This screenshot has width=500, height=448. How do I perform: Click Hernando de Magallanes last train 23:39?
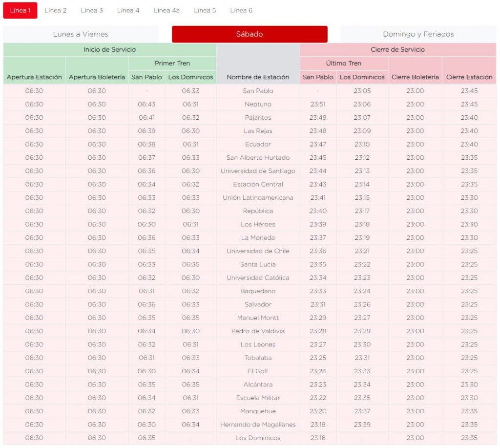362,425
